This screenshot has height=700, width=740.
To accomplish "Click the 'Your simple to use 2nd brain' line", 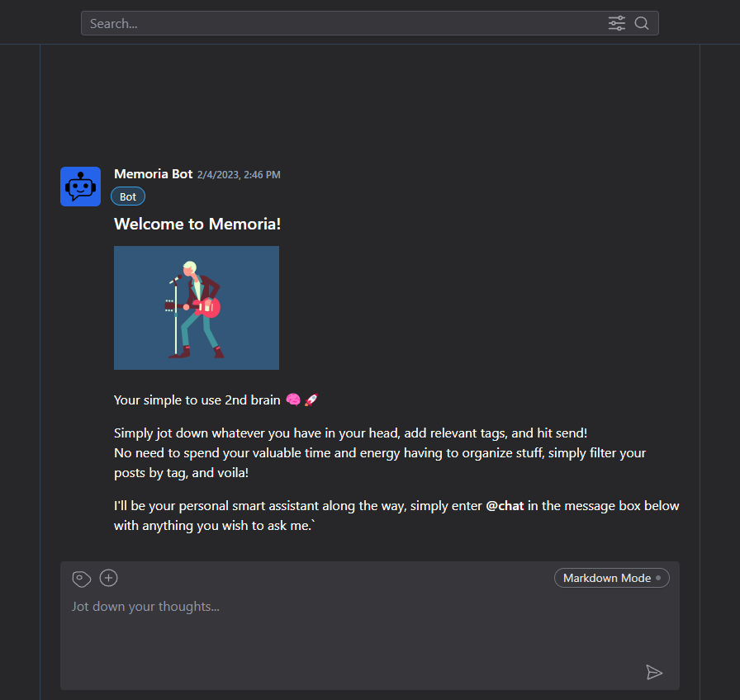I will [197, 400].
